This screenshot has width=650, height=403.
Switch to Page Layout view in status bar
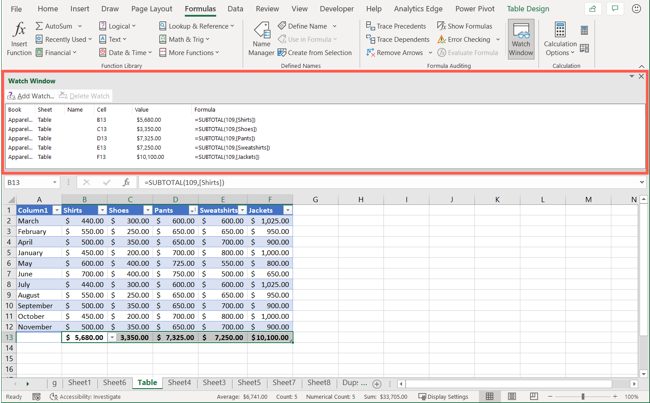point(512,396)
